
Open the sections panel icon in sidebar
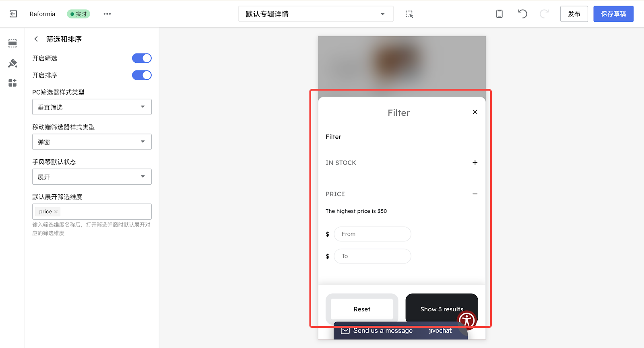(x=12, y=43)
